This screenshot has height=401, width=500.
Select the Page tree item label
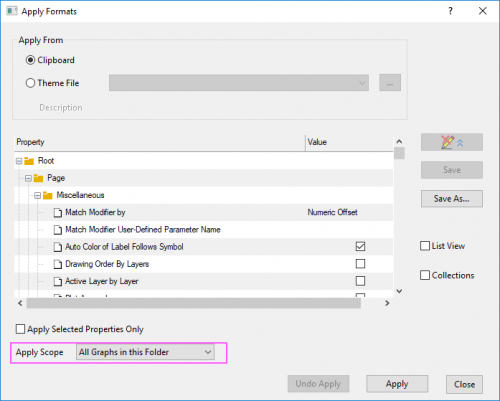pyautogui.click(x=56, y=178)
